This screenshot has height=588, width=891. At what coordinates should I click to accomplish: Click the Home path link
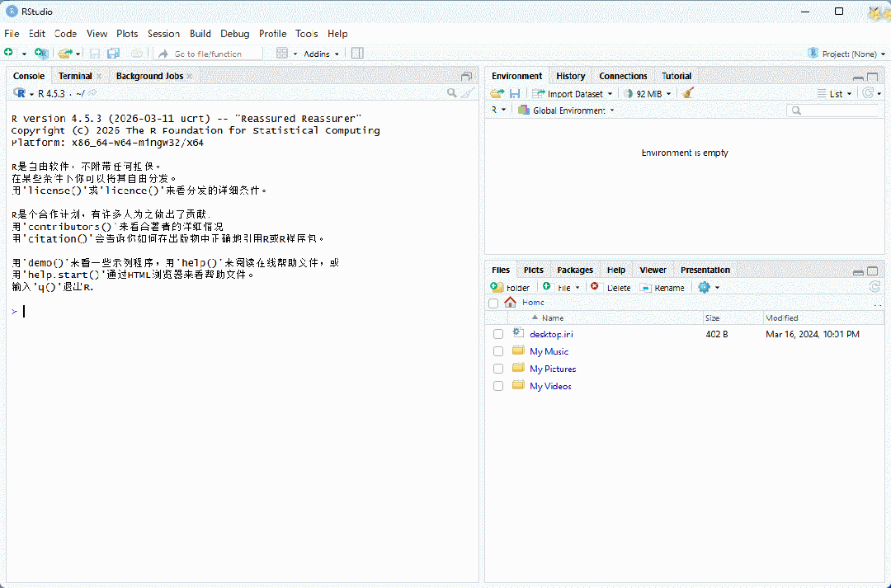pos(533,302)
